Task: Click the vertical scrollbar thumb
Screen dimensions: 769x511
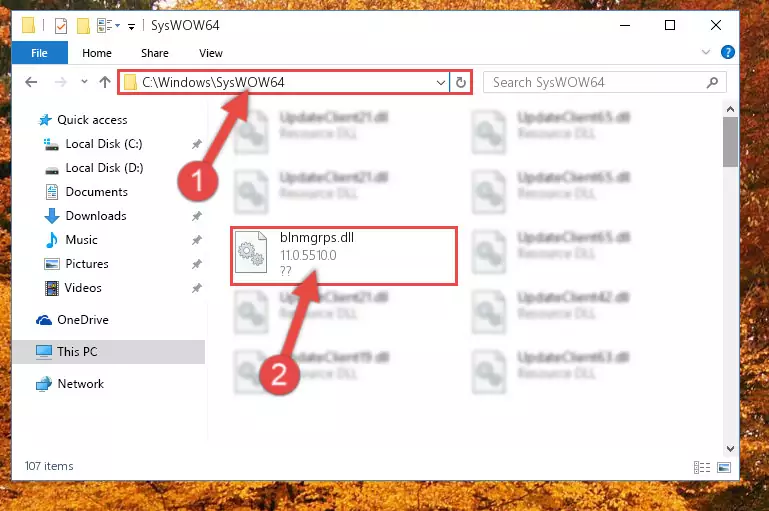Action: 730,142
